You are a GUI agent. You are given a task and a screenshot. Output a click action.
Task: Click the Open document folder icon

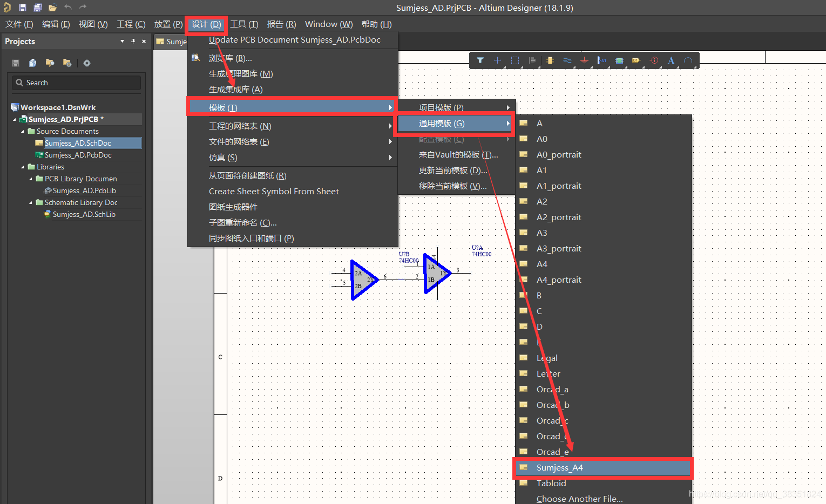pos(52,8)
